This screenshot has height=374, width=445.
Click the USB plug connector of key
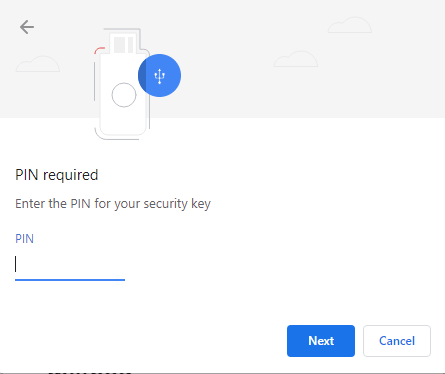[124, 43]
